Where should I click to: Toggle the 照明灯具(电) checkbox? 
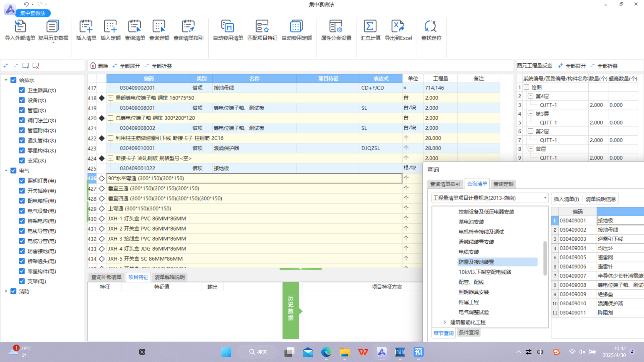click(22, 181)
